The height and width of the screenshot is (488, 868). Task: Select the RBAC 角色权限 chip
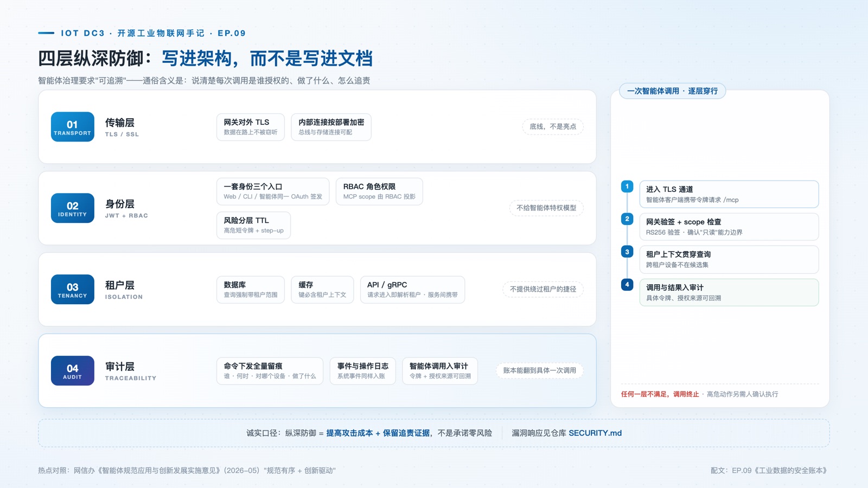pos(379,191)
